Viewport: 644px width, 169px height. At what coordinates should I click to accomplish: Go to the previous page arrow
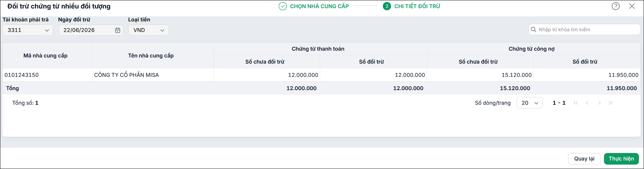coord(587,103)
